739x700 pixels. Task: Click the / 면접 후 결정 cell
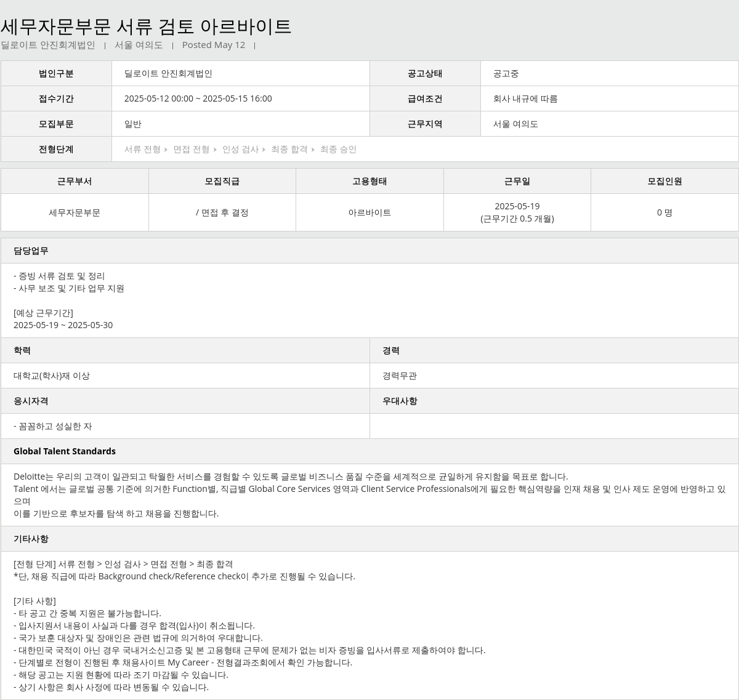click(x=222, y=212)
